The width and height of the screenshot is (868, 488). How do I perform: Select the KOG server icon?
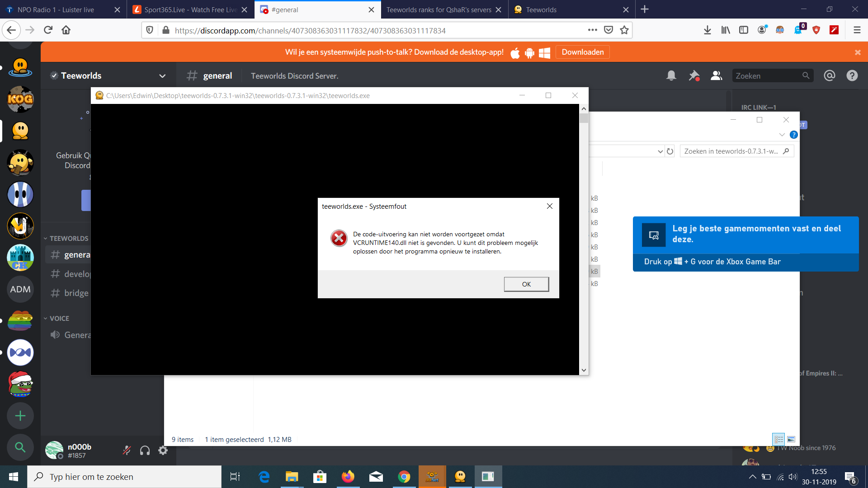click(x=20, y=99)
